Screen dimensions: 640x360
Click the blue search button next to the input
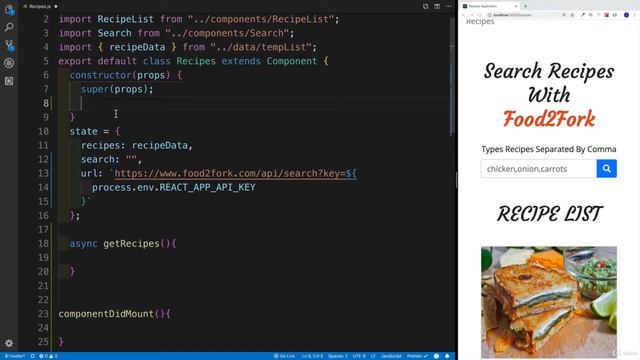607,169
